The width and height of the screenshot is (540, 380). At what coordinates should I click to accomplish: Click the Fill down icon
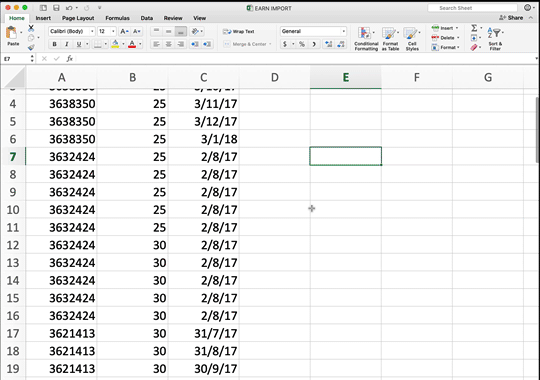coord(474,38)
